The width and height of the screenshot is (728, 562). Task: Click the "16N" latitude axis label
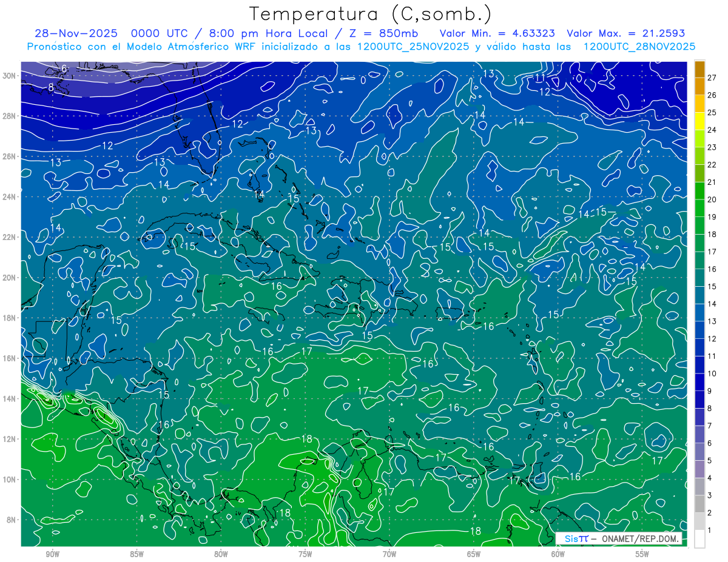tap(10, 358)
